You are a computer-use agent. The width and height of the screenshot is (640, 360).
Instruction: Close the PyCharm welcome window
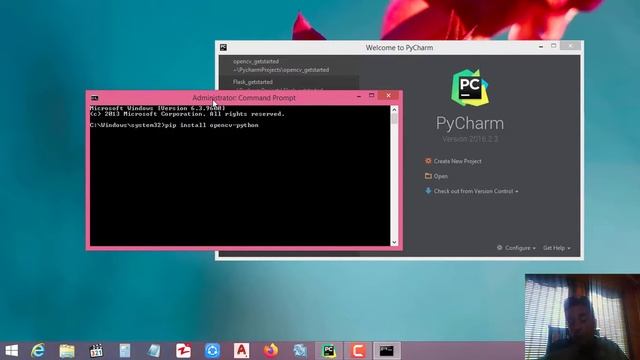pyautogui.click(x=570, y=46)
